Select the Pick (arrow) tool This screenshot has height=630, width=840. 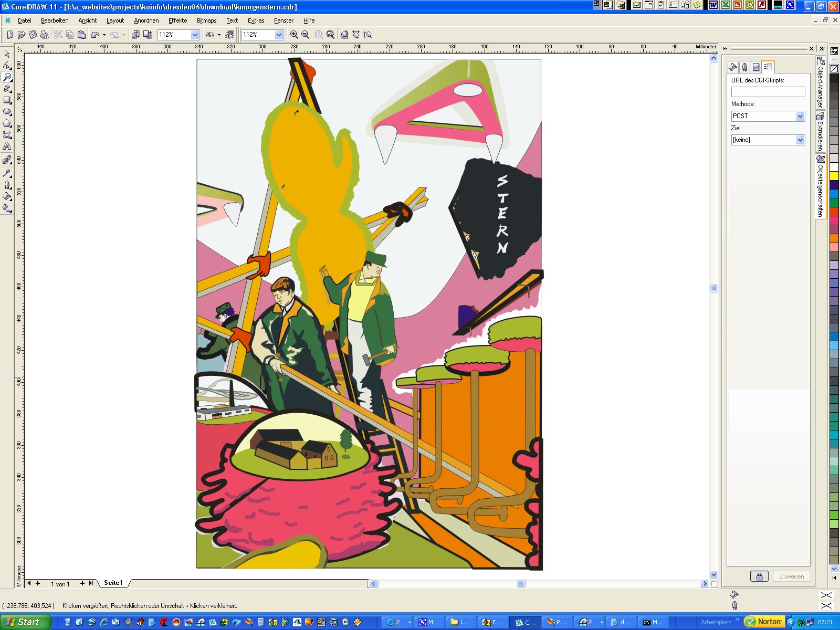click(7, 54)
